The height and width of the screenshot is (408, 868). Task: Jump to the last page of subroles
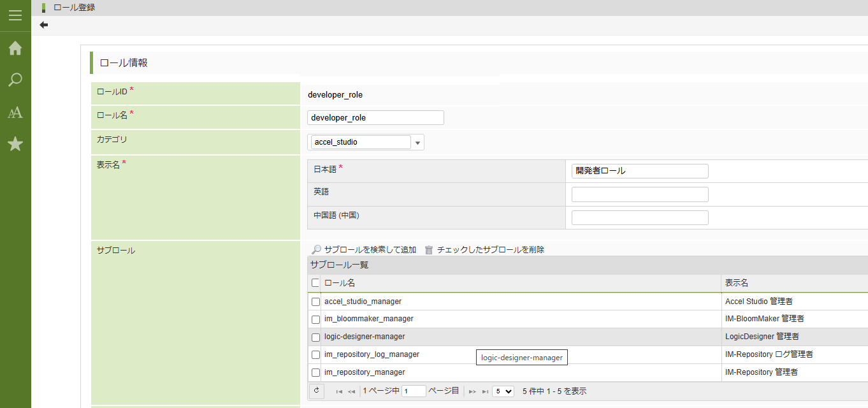[x=485, y=391]
